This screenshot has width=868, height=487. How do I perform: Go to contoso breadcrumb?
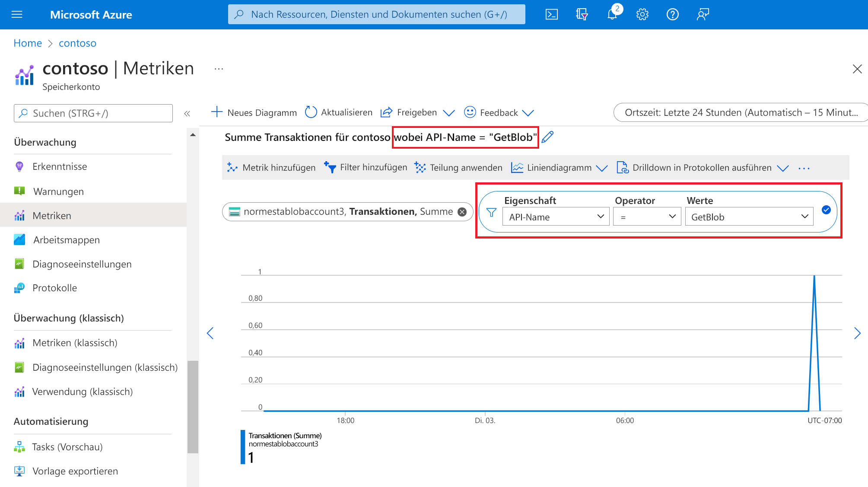point(77,43)
